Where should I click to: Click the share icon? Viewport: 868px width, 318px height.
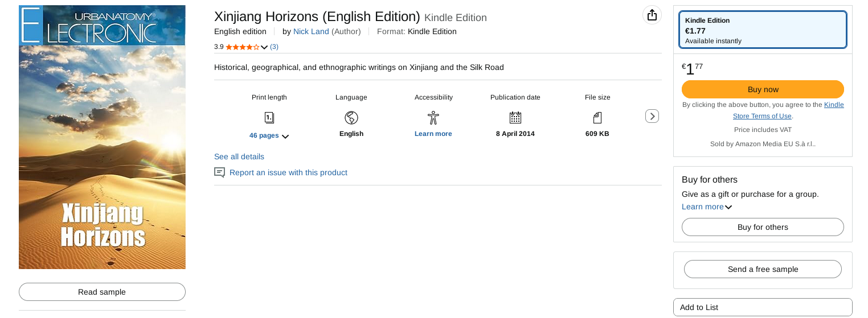coord(652,15)
